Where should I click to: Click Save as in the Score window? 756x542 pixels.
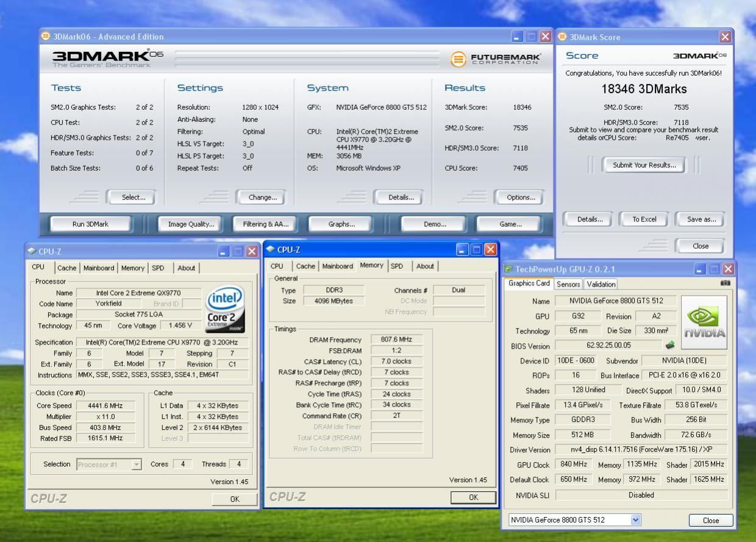[x=701, y=219]
